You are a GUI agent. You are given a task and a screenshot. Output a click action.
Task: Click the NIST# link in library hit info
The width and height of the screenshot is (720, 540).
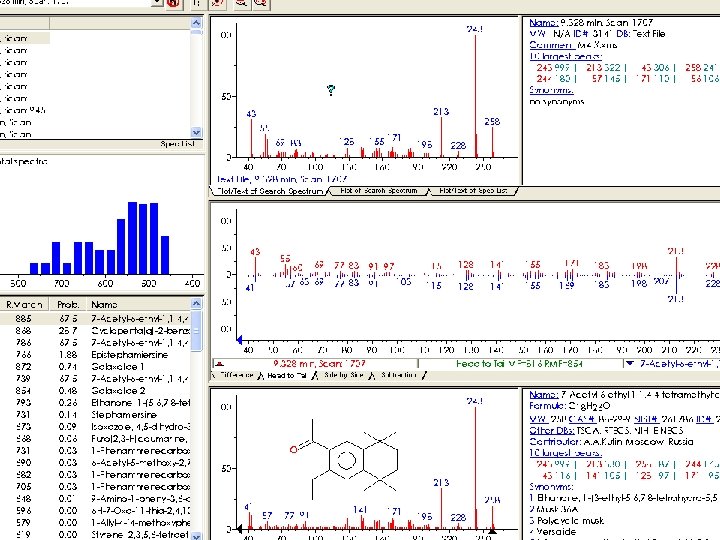tap(647, 419)
